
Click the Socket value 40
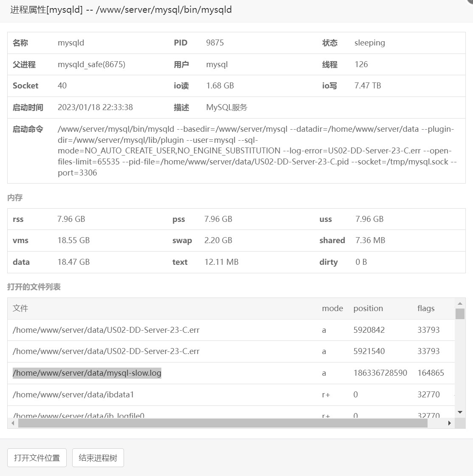(x=62, y=85)
